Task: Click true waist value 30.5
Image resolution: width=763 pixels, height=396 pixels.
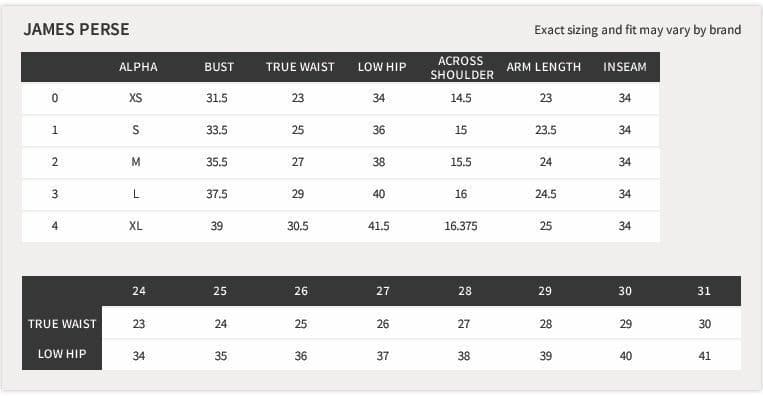Action: point(298,226)
